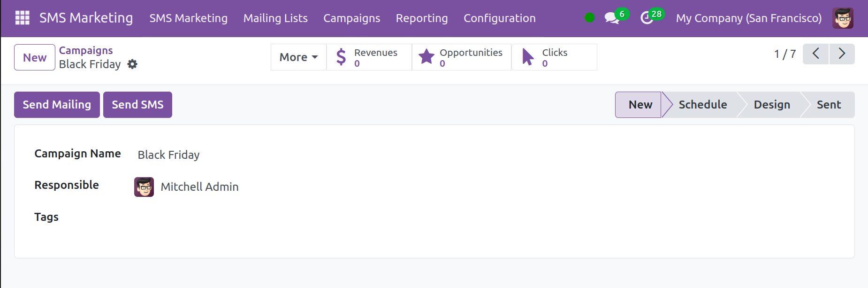The height and width of the screenshot is (288, 868).
Task: Open the Reporting menu
Action: click(x=421, y=18)
